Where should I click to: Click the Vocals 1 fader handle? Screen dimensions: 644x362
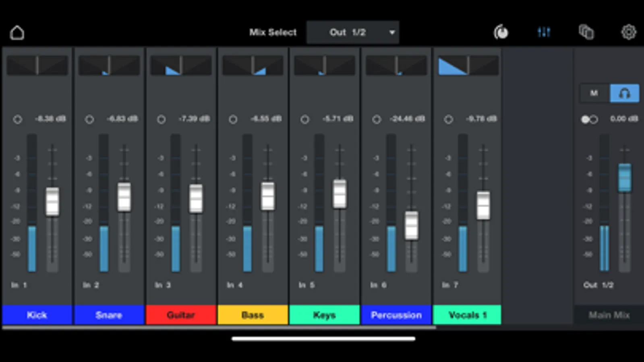[x=483, y=206]
